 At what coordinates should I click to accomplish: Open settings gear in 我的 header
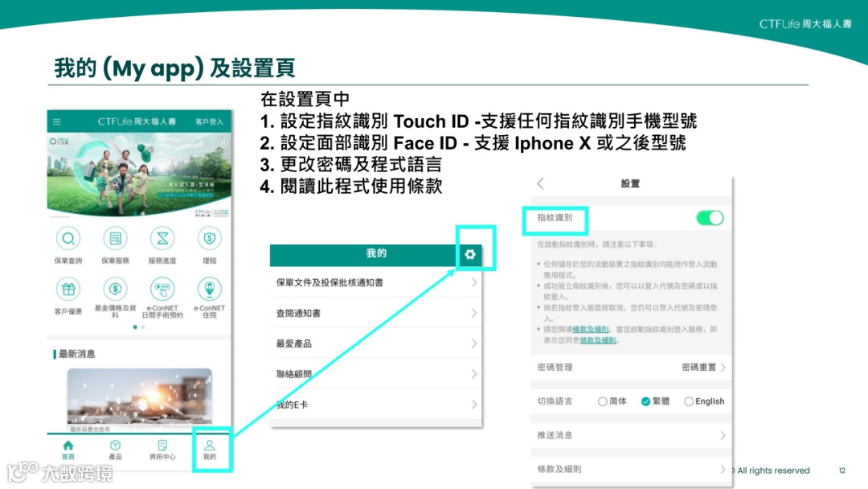tap(470, 254)
